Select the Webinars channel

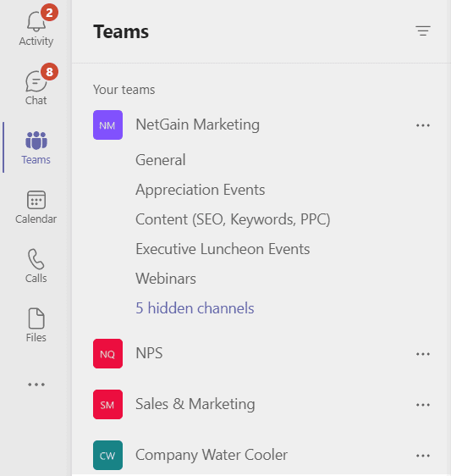pyautogui.click(x=166, y=279)
